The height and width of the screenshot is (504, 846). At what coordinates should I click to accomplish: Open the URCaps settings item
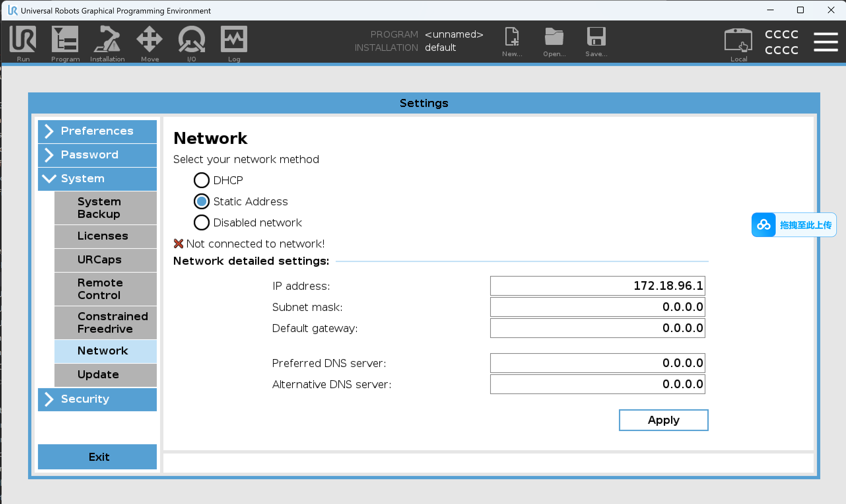[105, 260]
